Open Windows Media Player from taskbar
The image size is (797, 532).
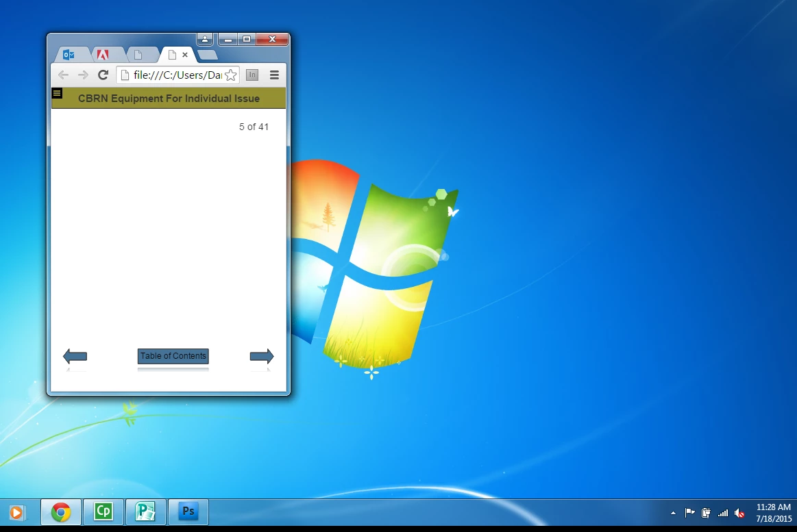click(x=16, y=512)
